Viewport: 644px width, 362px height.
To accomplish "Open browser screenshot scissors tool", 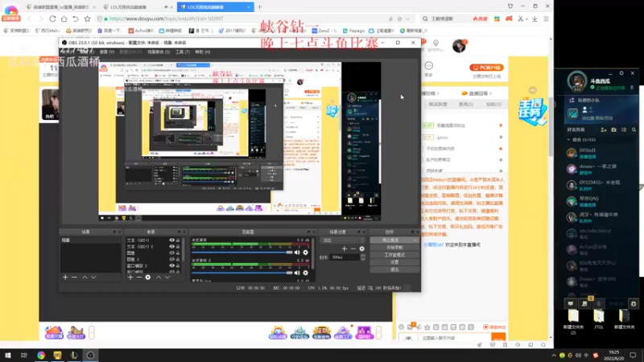I will [520, 19].
